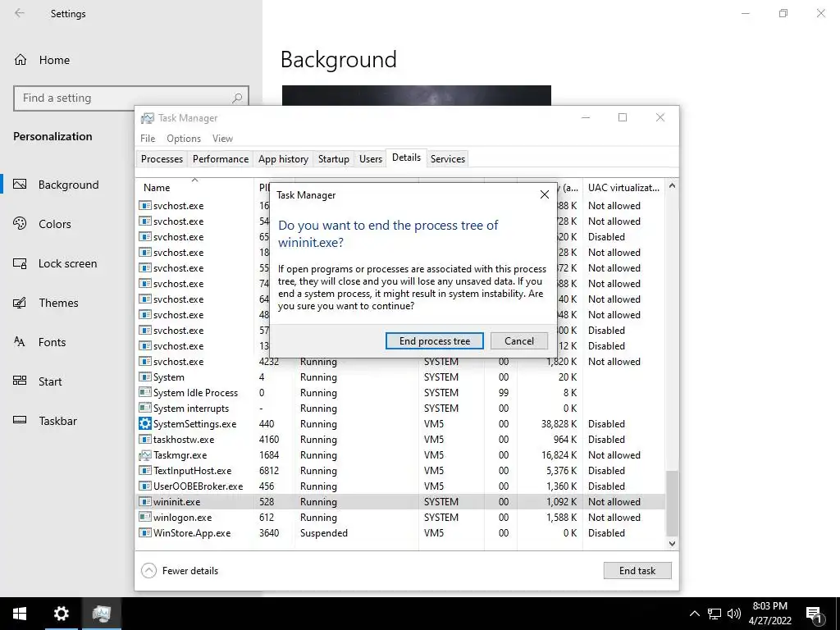Open network status tray icon
The image size is (840, 630).
[714, 614]
